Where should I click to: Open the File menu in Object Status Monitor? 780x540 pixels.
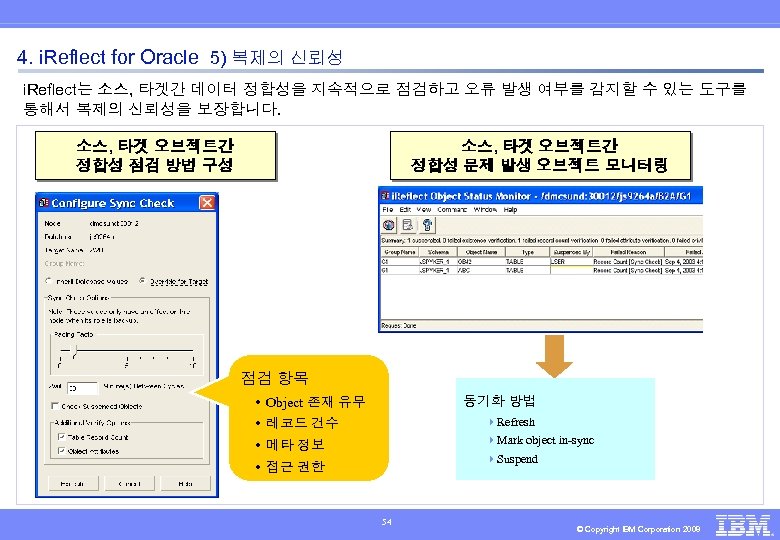(388, 209)
